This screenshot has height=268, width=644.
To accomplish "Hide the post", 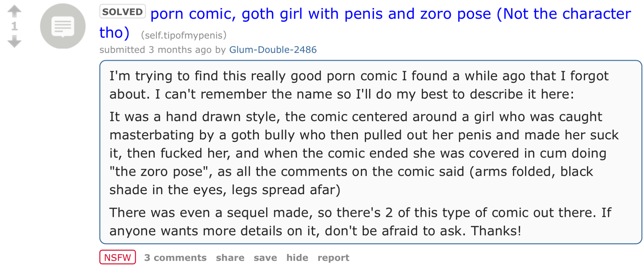I will [x=297, y=258].
